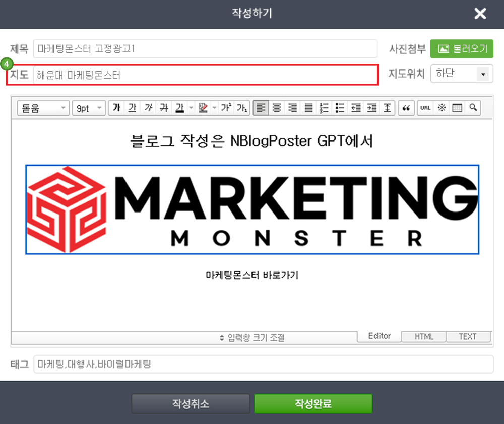Viewport: 504px width, 424px height.
Task: Click 작성완료 submit button
Action: tap(313, 403)
